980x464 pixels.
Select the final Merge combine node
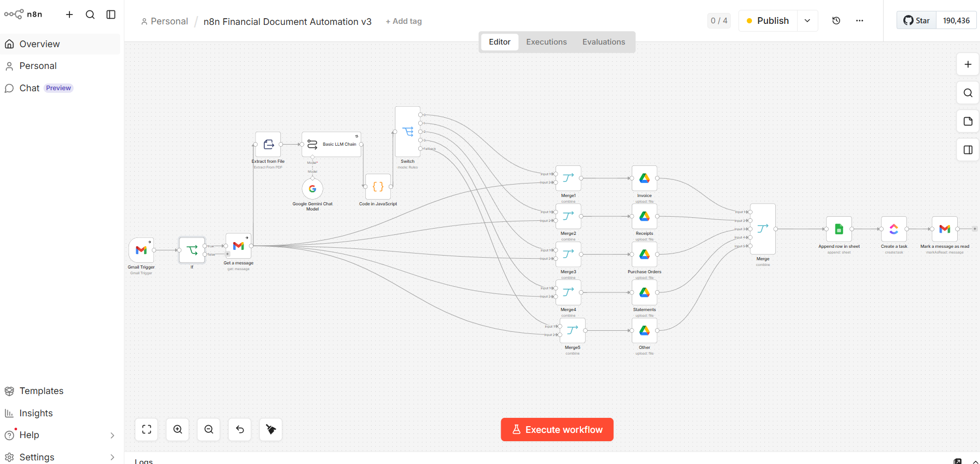coord(763,229)
